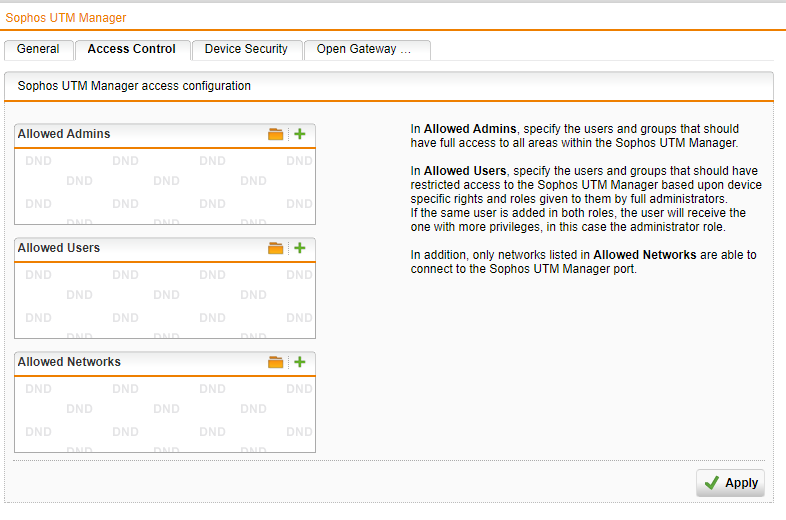
Task: Click the Allowed Networks box title
Action: [x=69, y=362]
